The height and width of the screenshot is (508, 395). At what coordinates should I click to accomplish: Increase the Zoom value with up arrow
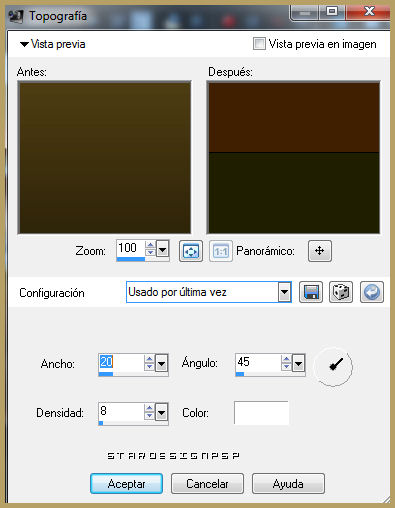point(151,246)
